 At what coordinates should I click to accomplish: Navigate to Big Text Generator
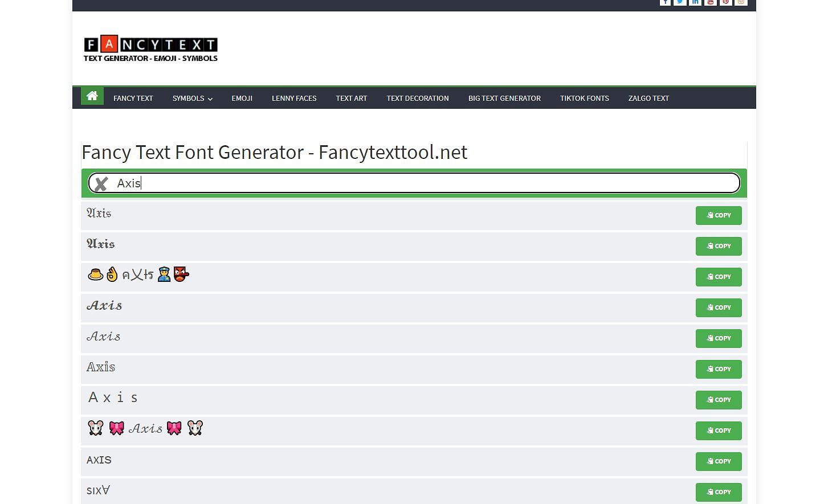(x=504, y=99)
